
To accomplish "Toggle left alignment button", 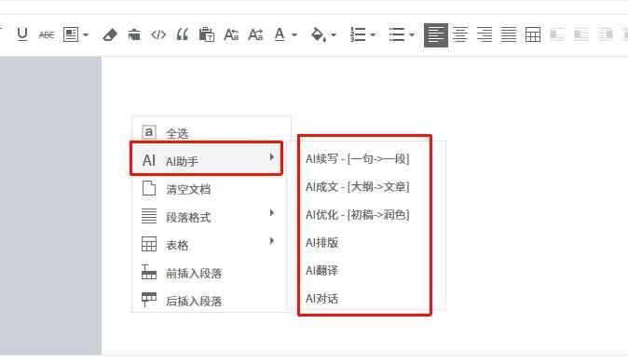I will [x=436, y=35].
